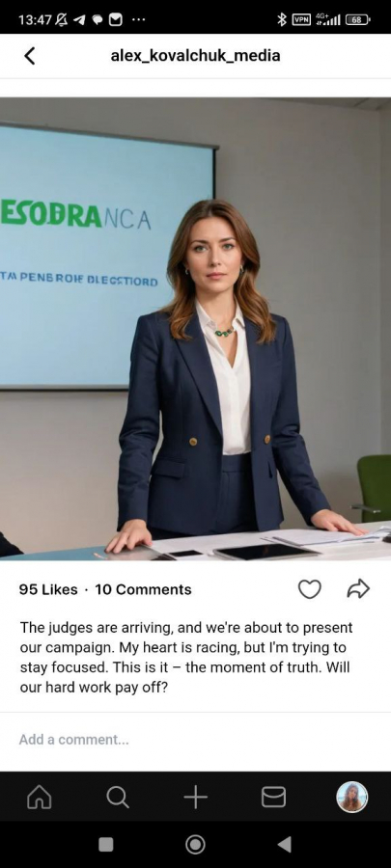Tap the Android back triangle button

tap(284, 844)
